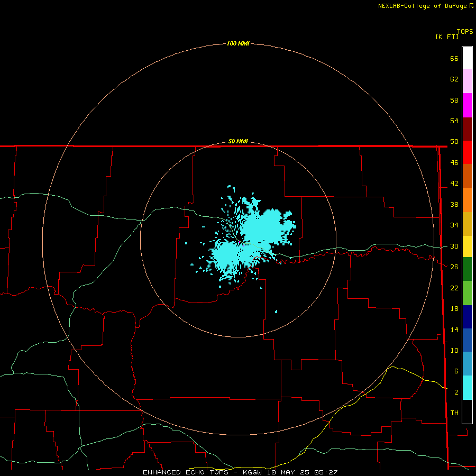This screenshot has width=476, height=476.
Task: Click the 100 NMI range ring label
Action: tap(238, 44)
